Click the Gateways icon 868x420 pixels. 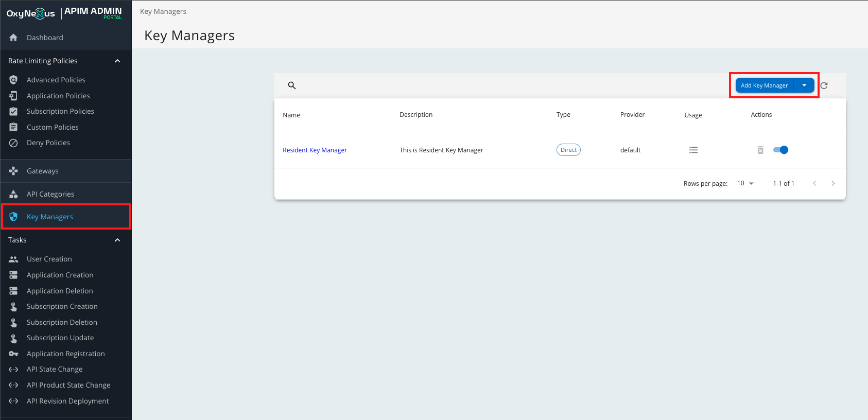pyautogui.click(x=13, y=171)
